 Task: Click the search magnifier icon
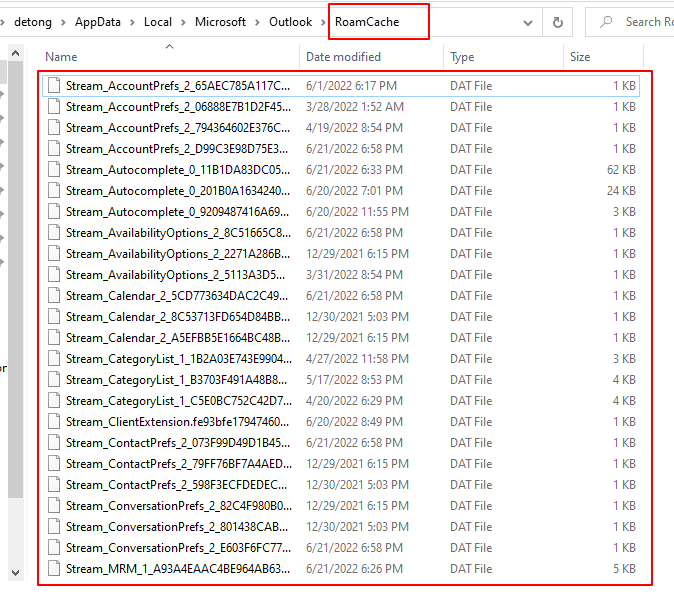(606, 21)
